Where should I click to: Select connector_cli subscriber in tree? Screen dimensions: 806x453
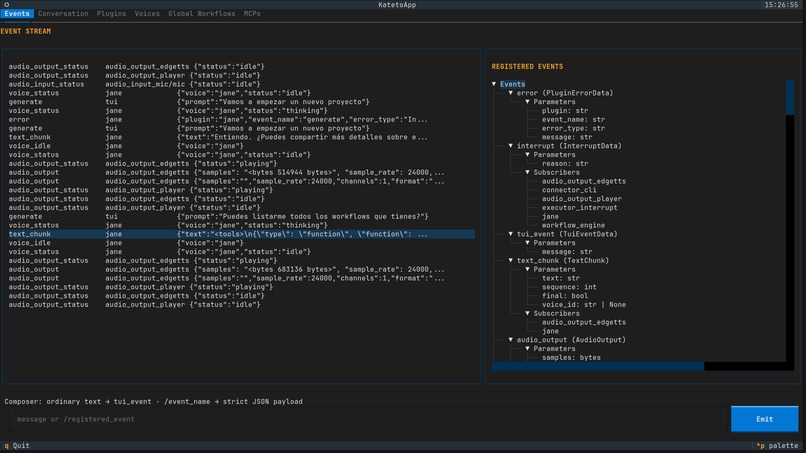tap(569, 190)
